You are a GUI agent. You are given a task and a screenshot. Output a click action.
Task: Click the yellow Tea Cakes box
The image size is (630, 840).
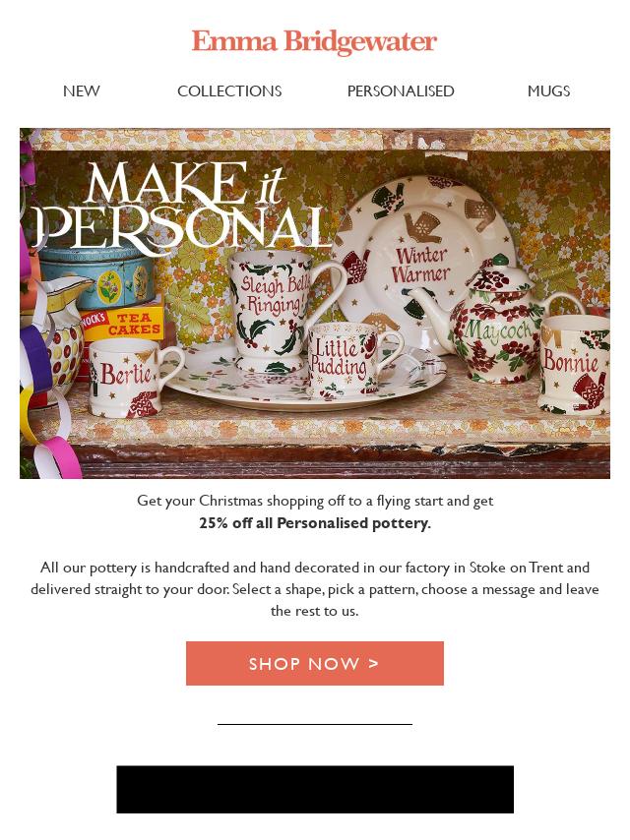click(123, 322)
